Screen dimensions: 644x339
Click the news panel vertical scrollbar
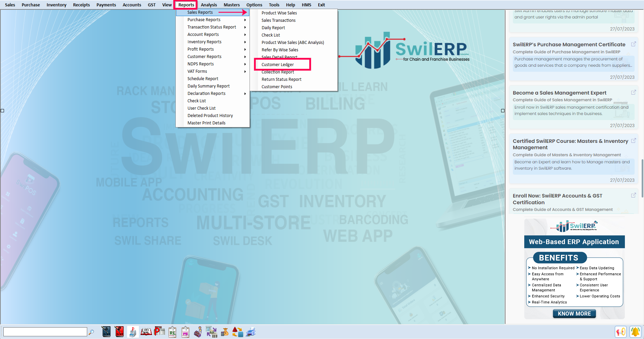642,178
